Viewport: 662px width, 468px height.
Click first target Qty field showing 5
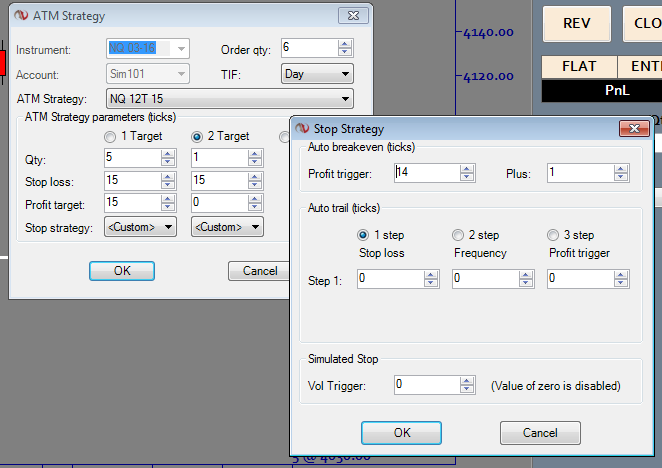click(133, 158)
